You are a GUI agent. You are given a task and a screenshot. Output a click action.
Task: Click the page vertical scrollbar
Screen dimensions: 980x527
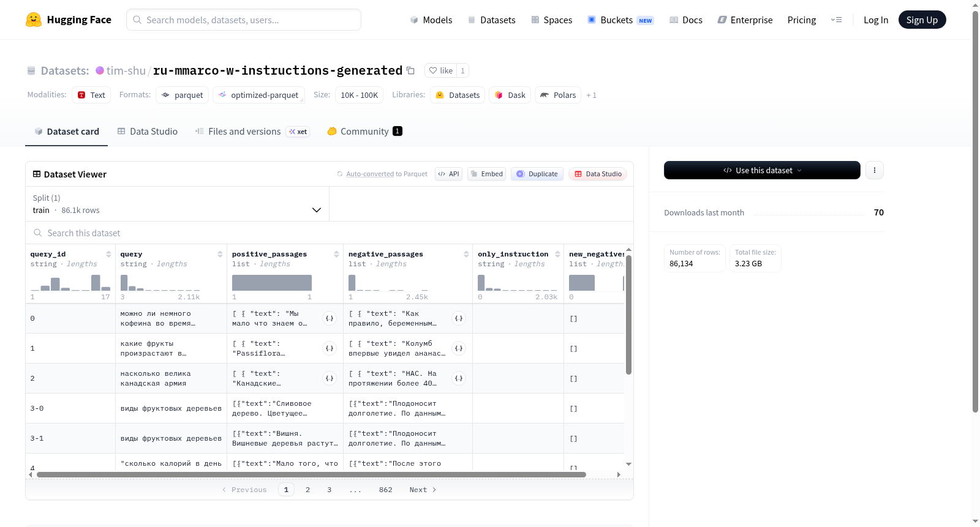click(x=975, y=211)
